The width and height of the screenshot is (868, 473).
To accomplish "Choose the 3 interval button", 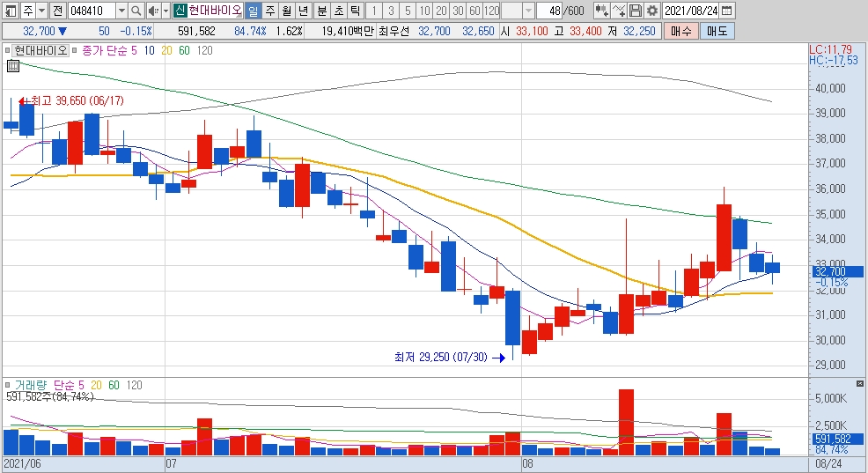I will tap(391, 11).
